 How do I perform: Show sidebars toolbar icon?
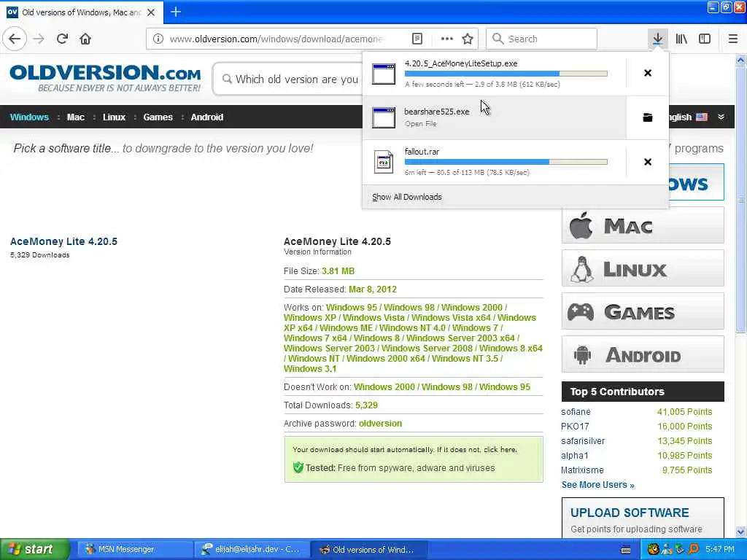705,39
